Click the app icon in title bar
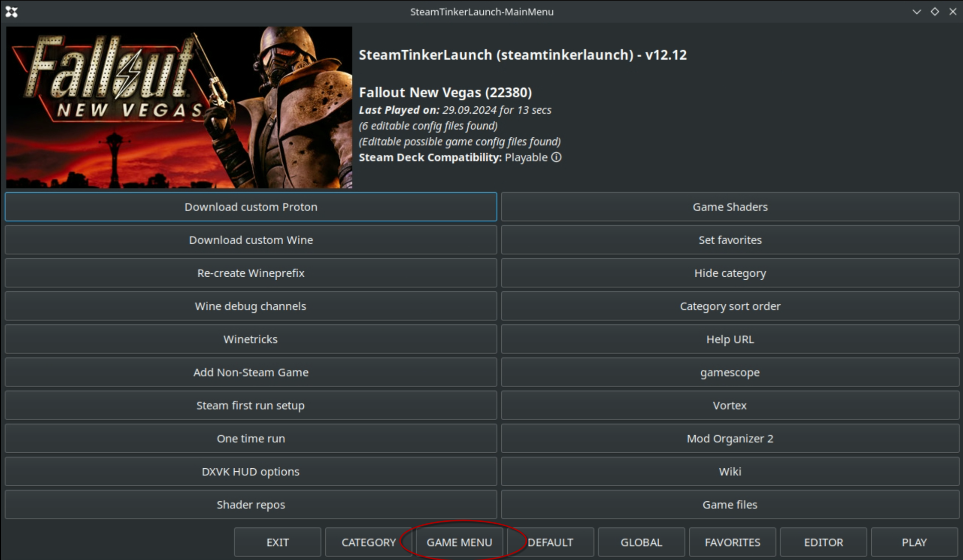The width and height of the screenshot is (963, 560). tap(12, 12)
